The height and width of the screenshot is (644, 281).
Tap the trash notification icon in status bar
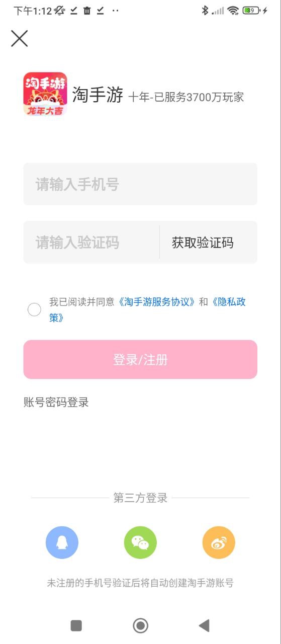(87, 11)
